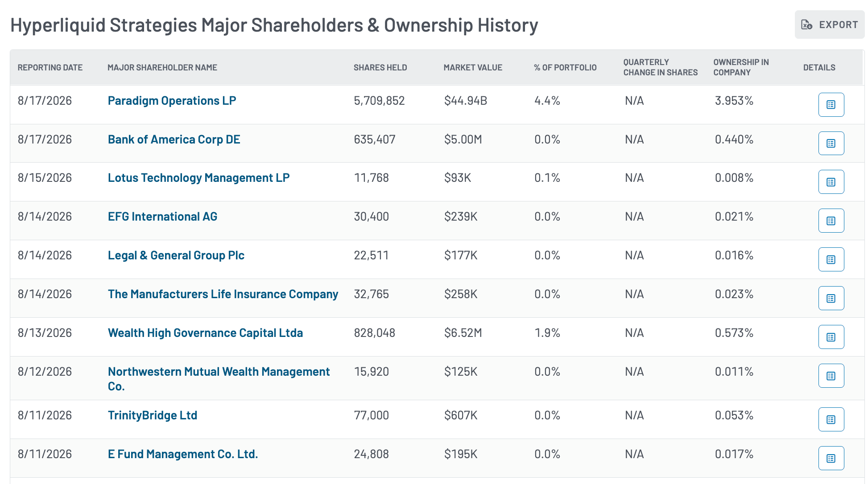Follow the TrinityBridge Ltd link
Screen dimensions: 868x484
(x=153, y=415)
